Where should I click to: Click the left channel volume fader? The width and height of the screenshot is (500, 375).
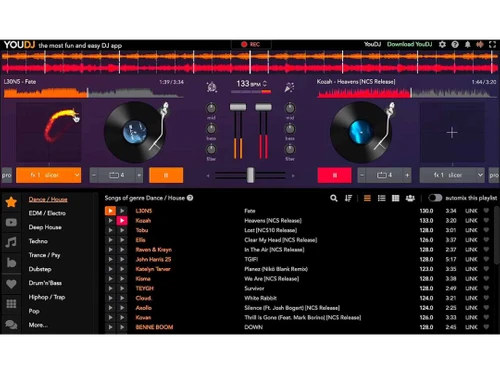(x=238, y=107)
